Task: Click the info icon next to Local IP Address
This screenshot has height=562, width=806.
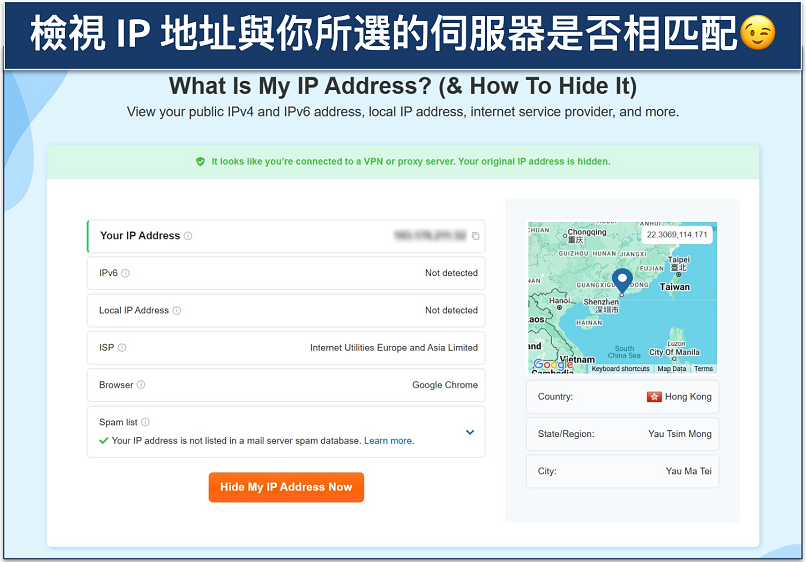Action: point(177,311)
